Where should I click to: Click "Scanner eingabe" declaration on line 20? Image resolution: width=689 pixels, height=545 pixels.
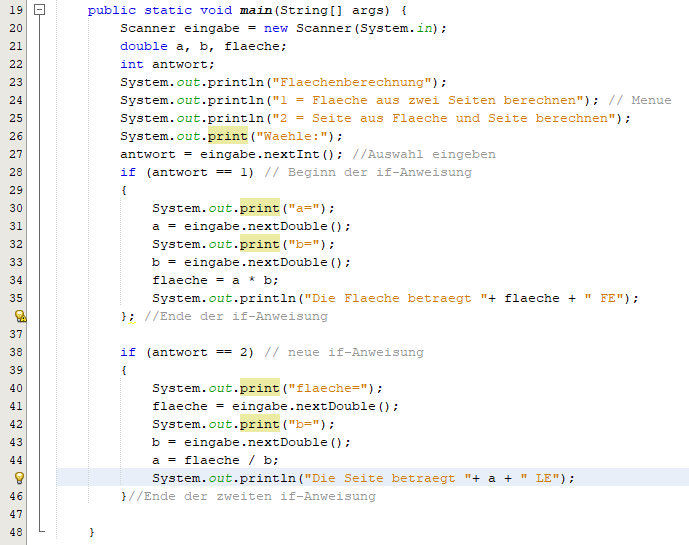pyautogui.click(x=180, y=28)
